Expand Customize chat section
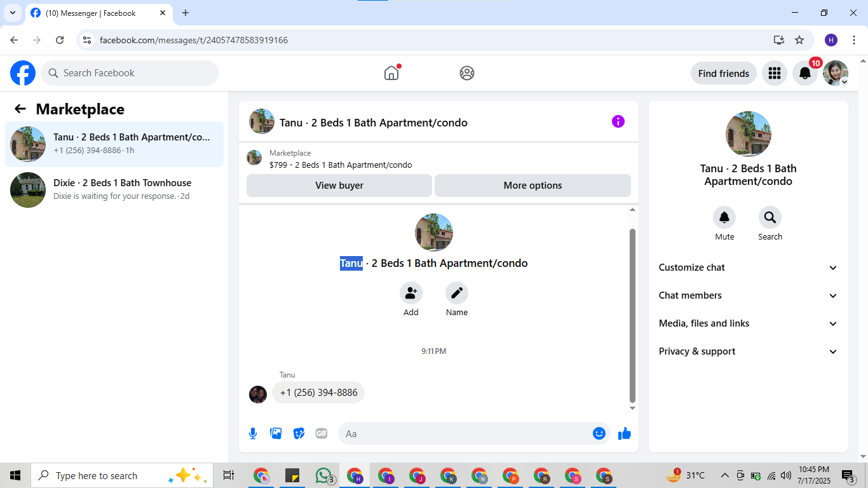This screenshot has height=488, width=868. (x=749, y=268)
